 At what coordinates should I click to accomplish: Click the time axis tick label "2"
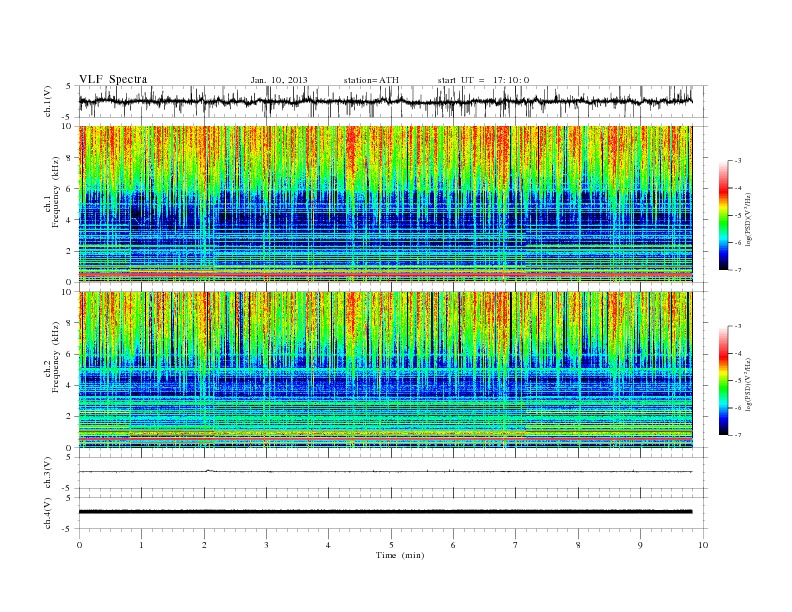pos(204,545)
